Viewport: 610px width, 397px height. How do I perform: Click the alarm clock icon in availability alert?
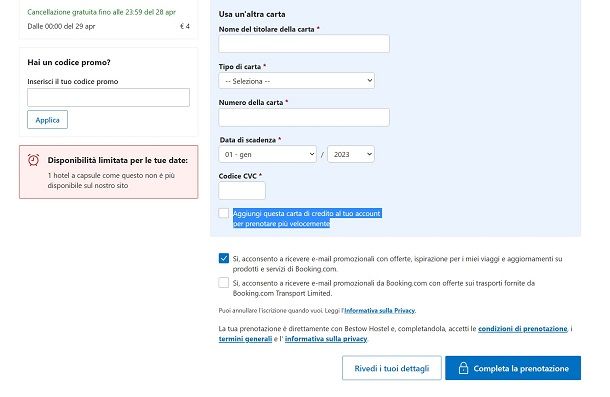click(x=33, y=160)
